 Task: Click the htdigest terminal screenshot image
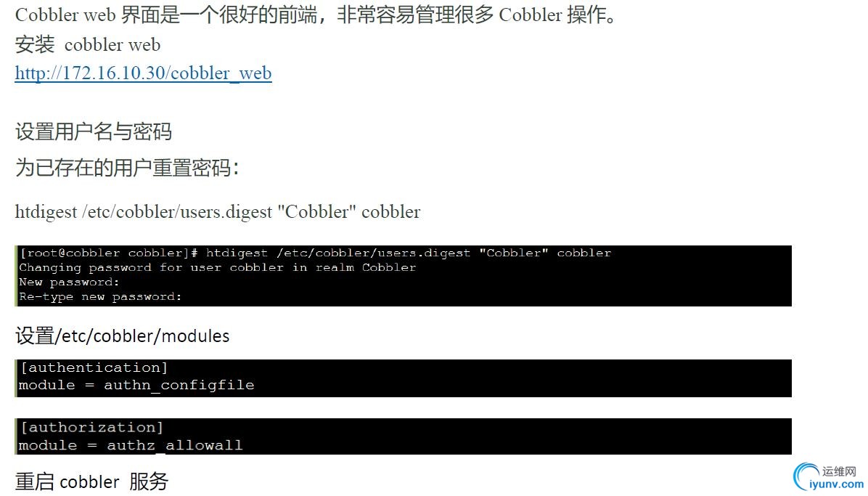pyautogui.click(x=403, y=275)
